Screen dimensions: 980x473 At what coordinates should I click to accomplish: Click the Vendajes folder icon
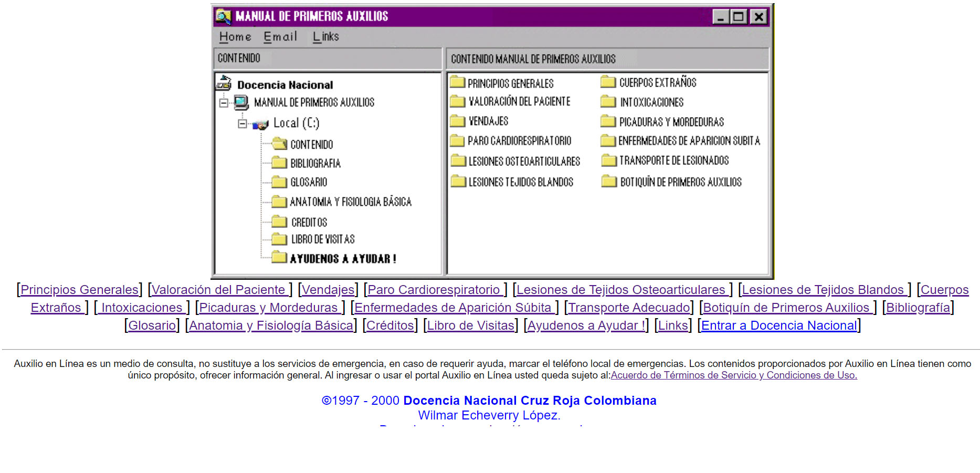click(x=458, y=121)
